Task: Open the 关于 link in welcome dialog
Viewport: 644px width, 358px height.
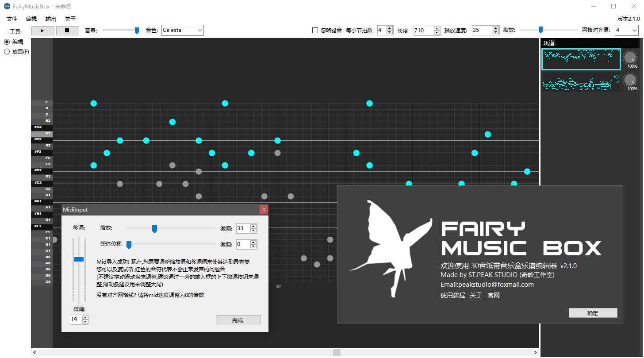Action: (476, 295)
